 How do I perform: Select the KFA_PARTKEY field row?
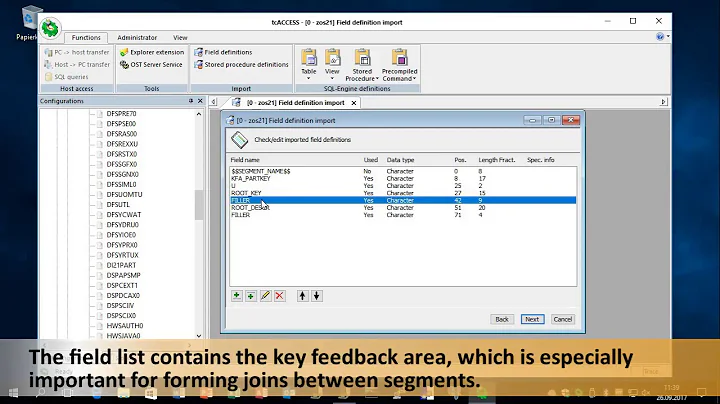pos(403,179)
